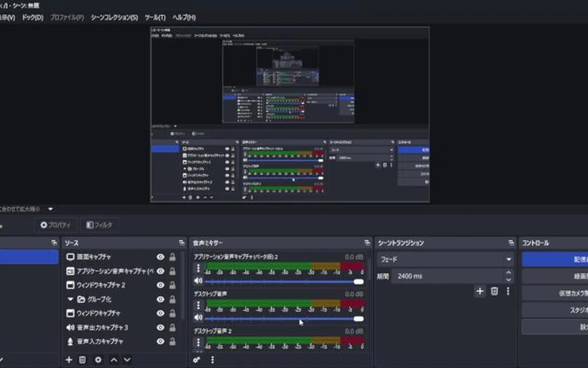Open options dots for デスクトップ音声 2 channel
The height and width of the screenshot is (368, 588).
coord(199,342)
